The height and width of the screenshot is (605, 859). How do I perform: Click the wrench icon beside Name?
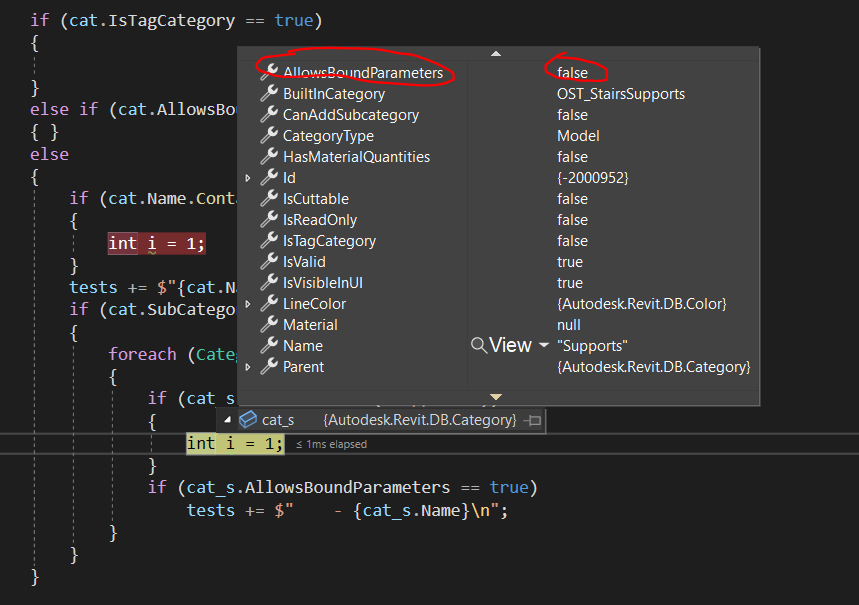pos(268,346)
